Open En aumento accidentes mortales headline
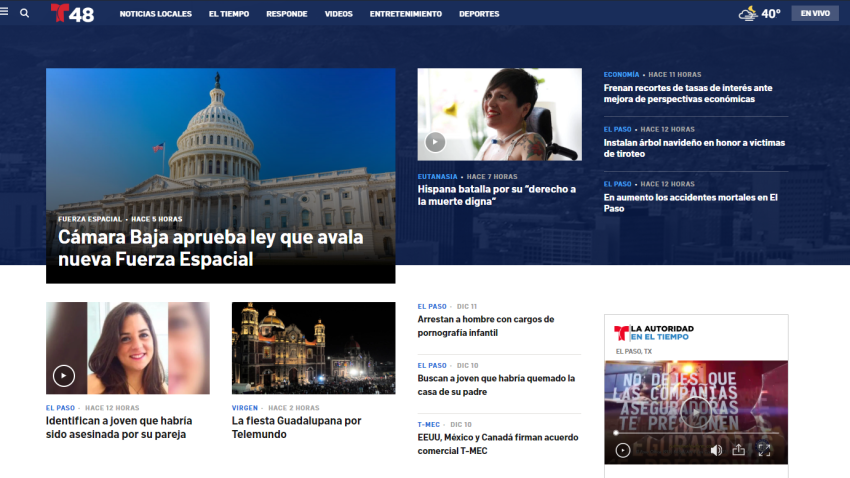 click(x=691, y=203)
